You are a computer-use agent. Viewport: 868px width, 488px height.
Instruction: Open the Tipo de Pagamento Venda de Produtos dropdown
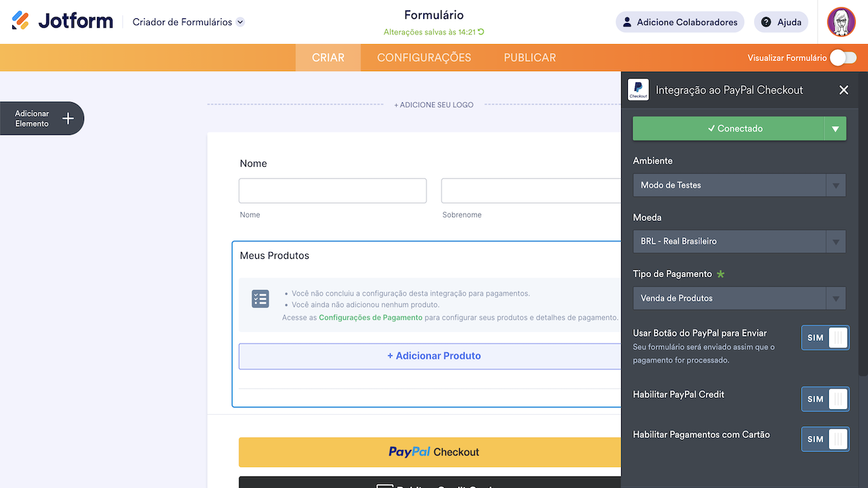(739, 298)
